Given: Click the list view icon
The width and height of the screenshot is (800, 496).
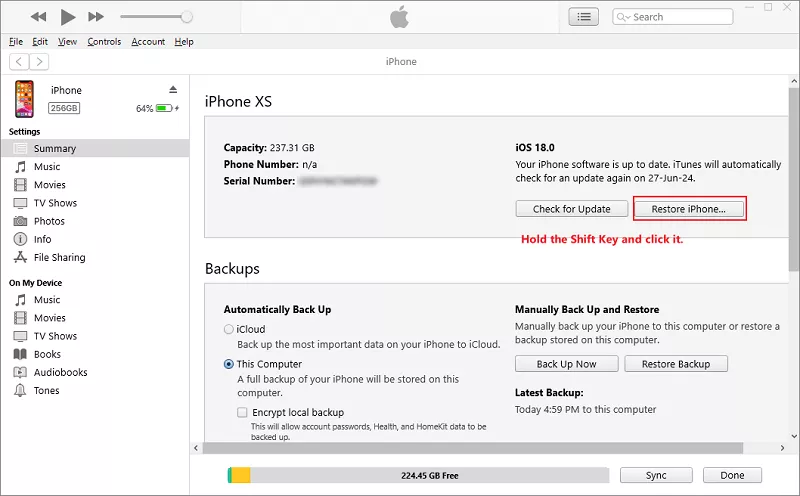Looking at the screenshot, I should [582, 17].
